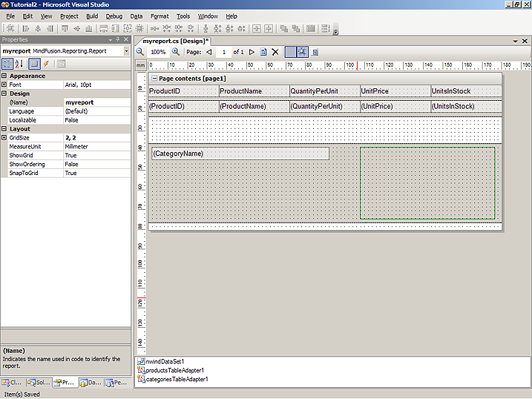The width and height of the screenshot is (532, 399).
Task: Switch to the myreport.cs [Design] tab
Action: click(x=176, y=41)
